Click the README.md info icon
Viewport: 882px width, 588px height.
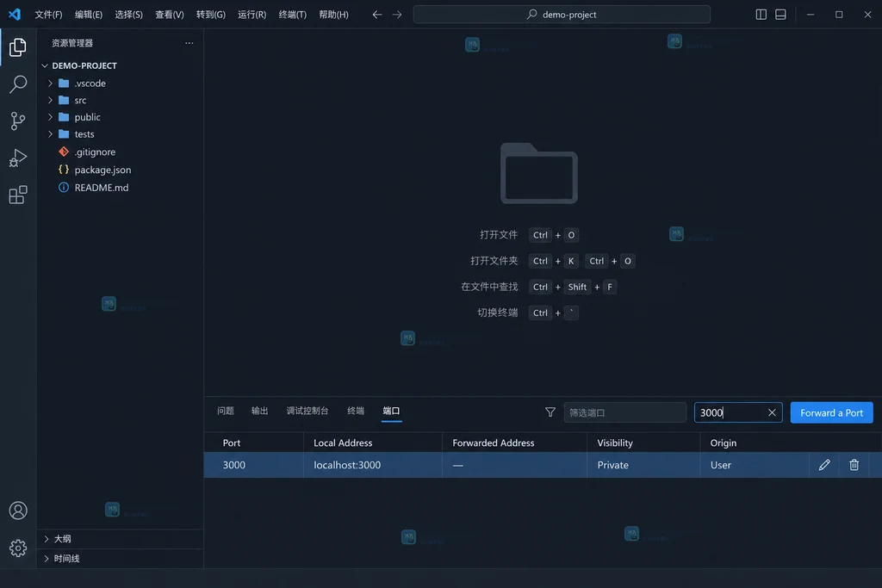(x=64, y=187)
